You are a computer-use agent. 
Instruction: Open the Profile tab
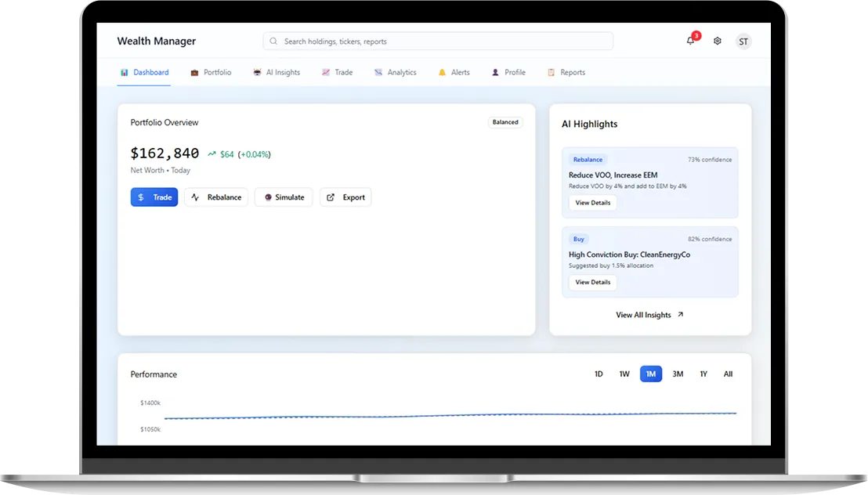coord(508,73)
